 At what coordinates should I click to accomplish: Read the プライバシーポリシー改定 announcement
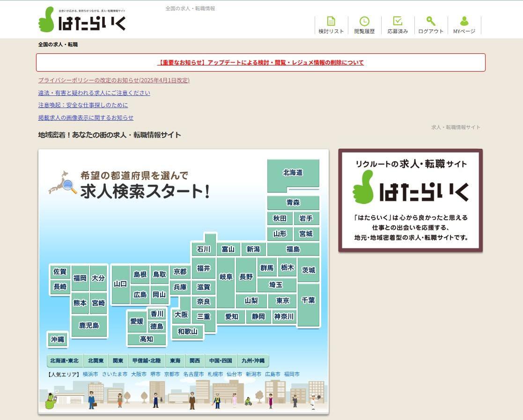113,80
